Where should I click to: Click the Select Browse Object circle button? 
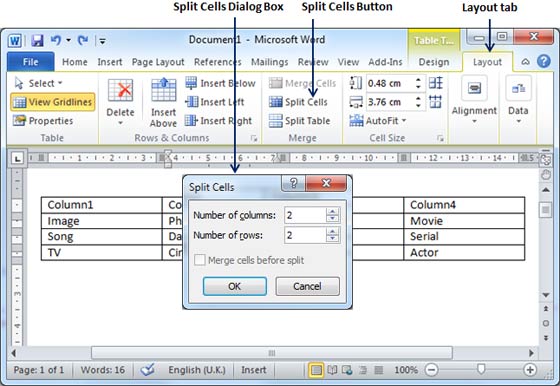(x=546, y=323)
